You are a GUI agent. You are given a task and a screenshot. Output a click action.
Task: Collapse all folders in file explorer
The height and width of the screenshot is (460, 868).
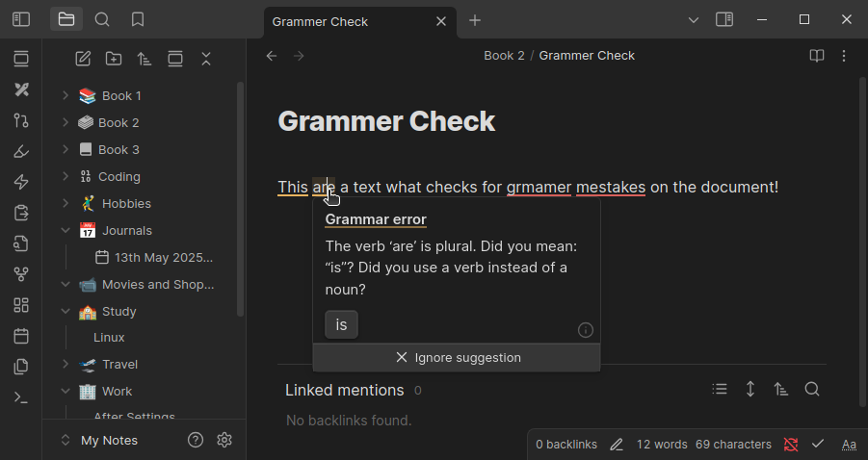206,59
